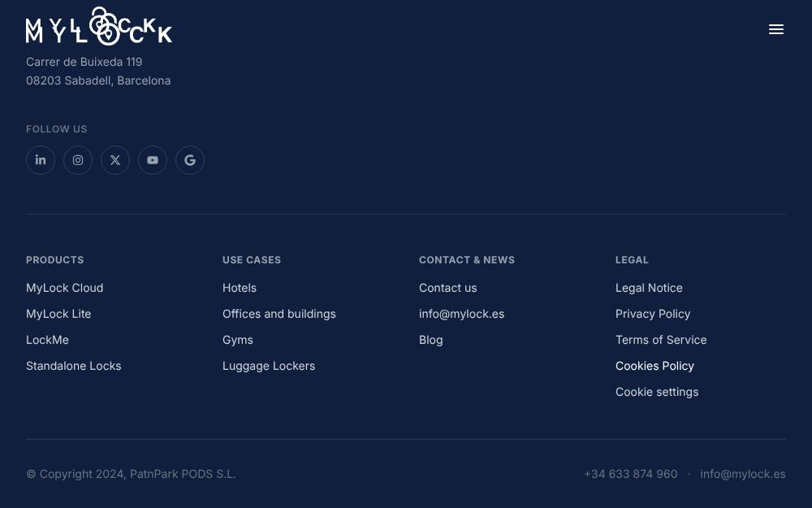Click the MyLock logo
The image size is (812, 508).
[x=99, y=26]
